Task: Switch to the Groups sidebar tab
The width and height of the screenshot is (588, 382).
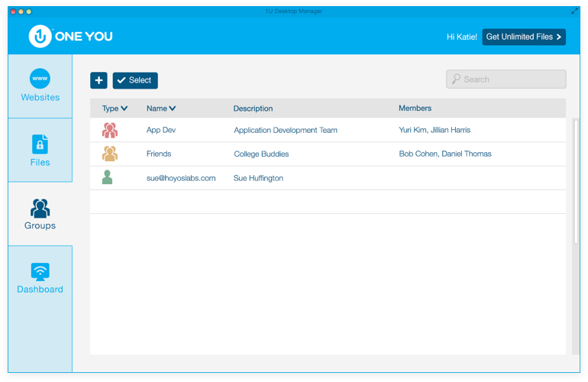Action: pos(40,214)
